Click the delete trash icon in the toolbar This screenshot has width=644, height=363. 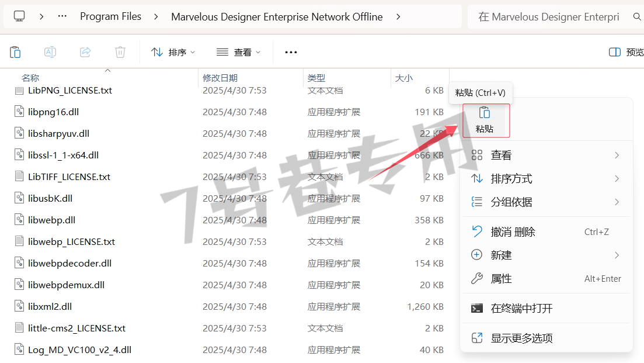[120, 52]
